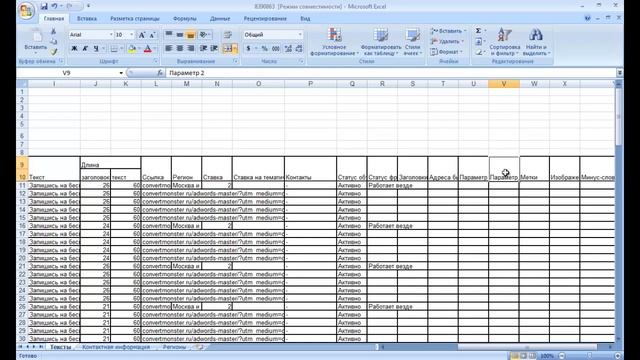
Task: Toggle italic (К) formatting
Action: [x=85, y=49]
